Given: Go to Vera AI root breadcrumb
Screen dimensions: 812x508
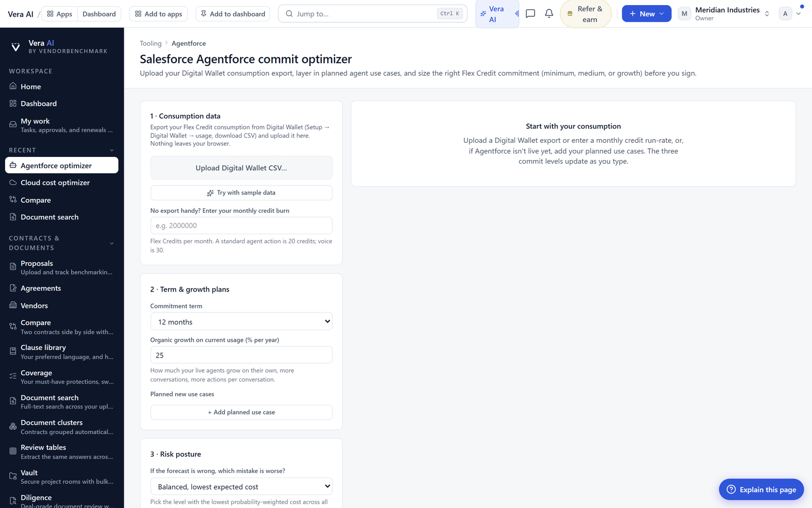Looking at the screenshot, I should (x=20, y=14).
